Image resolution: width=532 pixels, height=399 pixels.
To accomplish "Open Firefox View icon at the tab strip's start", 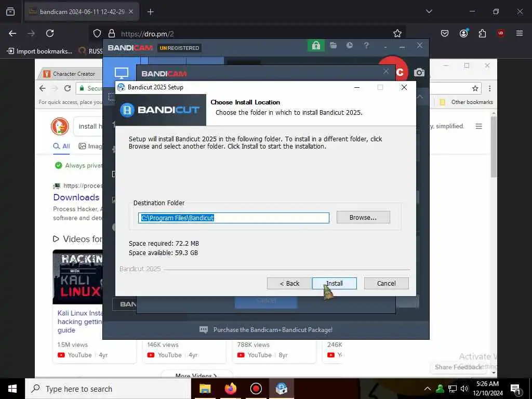I will pyautogui.click(x=10, y=12).
